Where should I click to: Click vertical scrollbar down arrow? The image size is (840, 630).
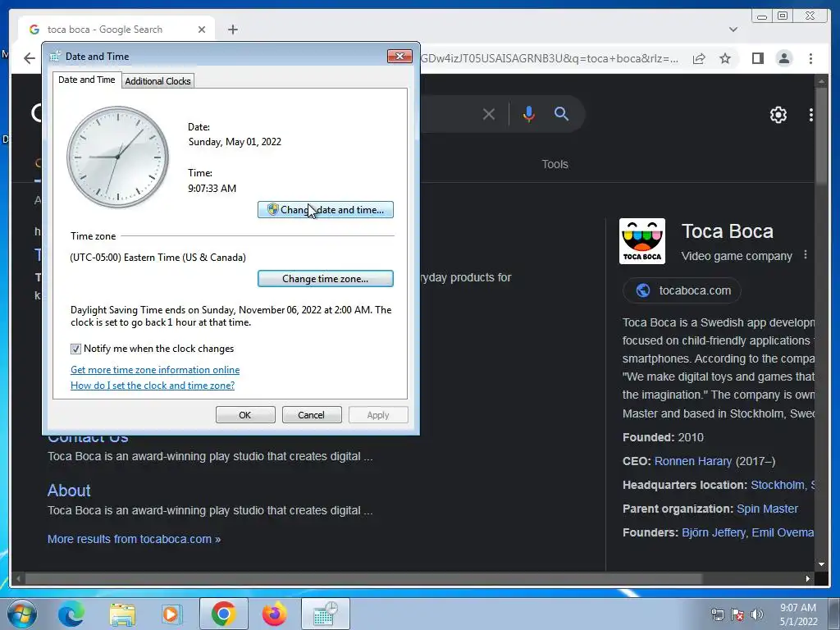[821, 564]
